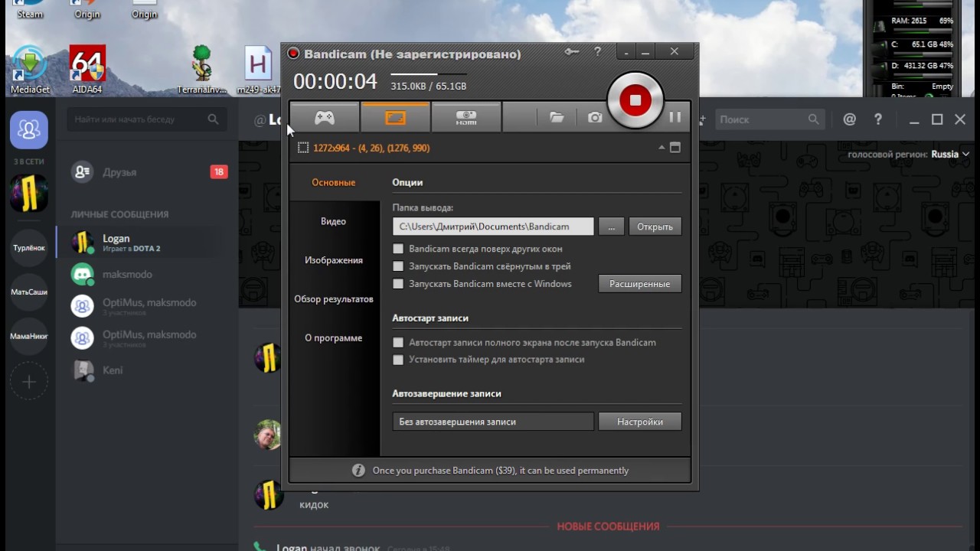The image size is (980, 551).
Task: Click the НОВЫЕ СООБЩЕНИЯ divider label
Action: [608, 527]
